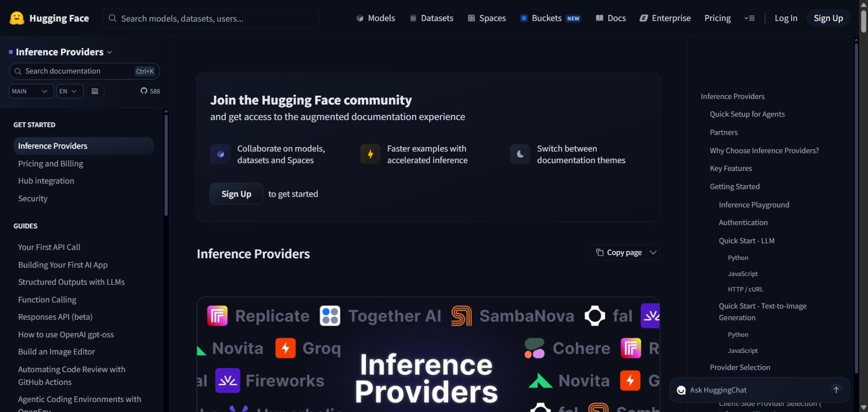Viewport: 868px width, 412px height.
Task: Click the HuggingChat avatar icon
Action: click(x=681, y=390)
